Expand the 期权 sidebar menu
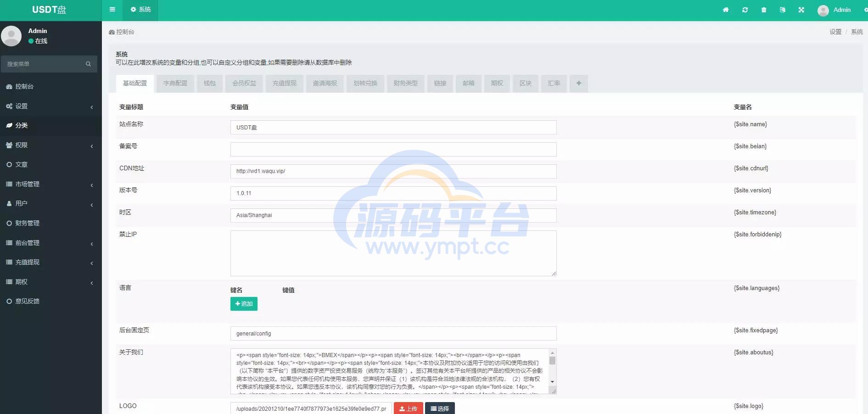 (50, 282)
